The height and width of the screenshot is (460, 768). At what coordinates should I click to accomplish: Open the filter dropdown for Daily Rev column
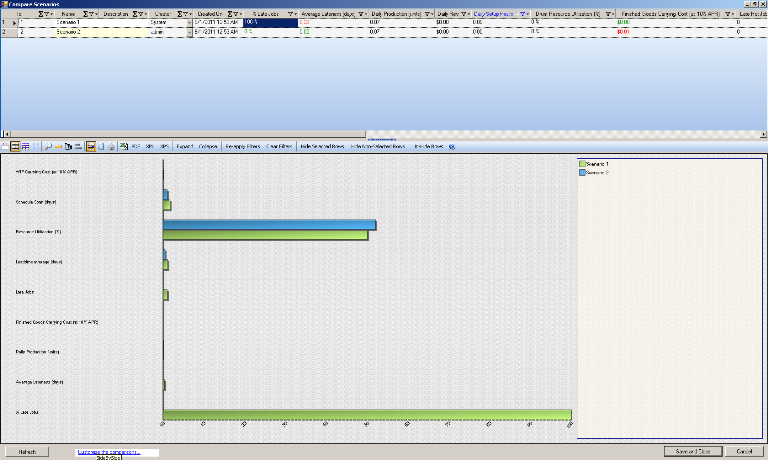(x=465, y=14)
